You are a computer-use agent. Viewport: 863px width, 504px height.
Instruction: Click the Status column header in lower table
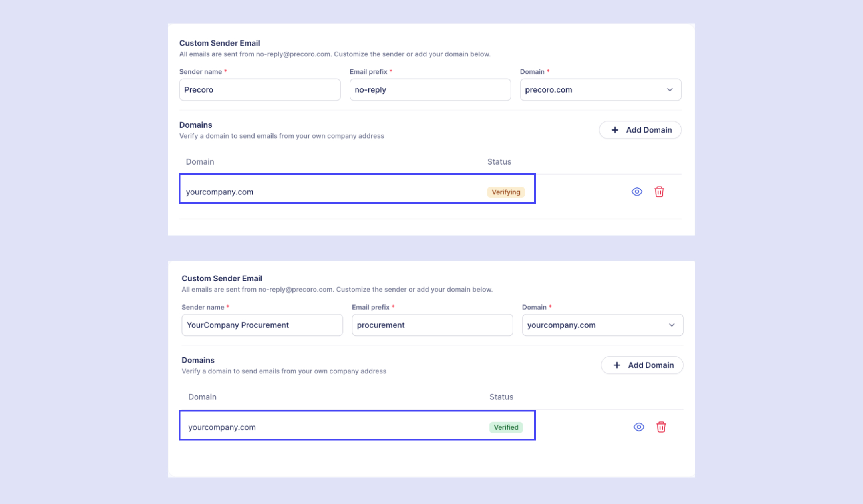pyautogui.click(x=501, y=397)
